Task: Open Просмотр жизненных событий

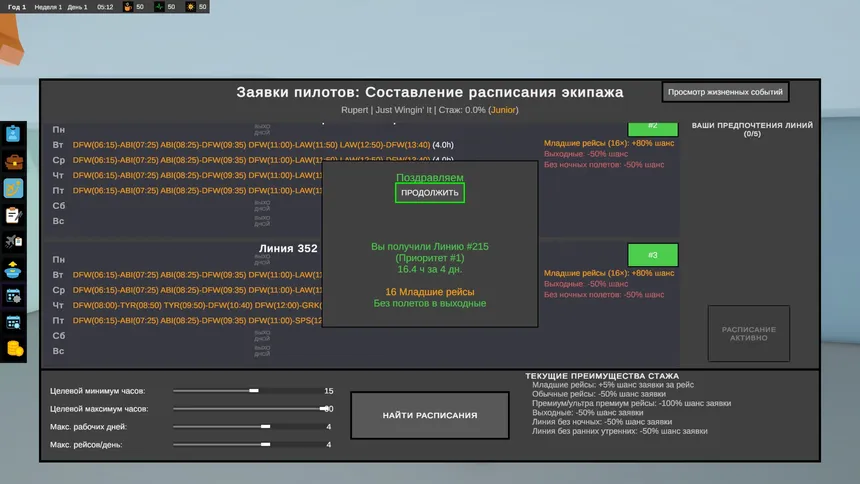Action: [725, 92]
